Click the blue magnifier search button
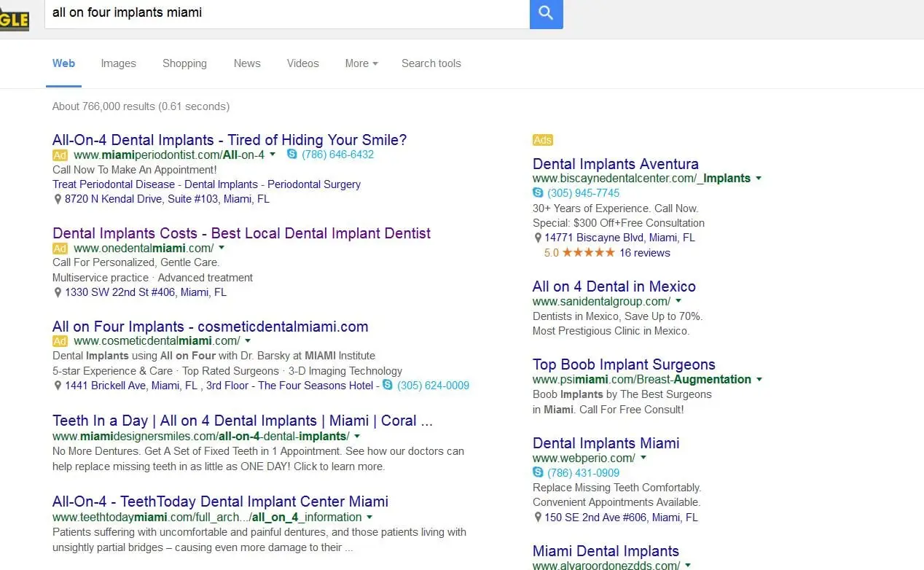924x570 pixels. (547, 13)
